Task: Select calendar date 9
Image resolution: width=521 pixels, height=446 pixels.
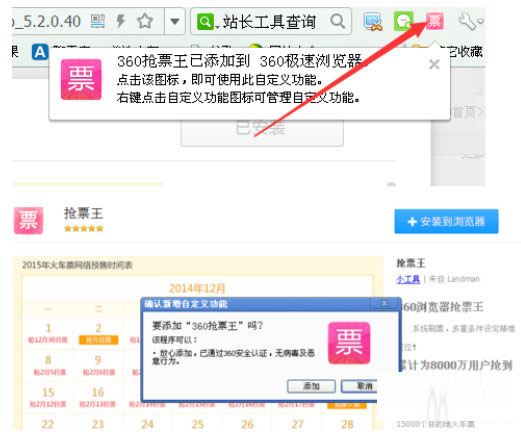Action: pos(98,360)
